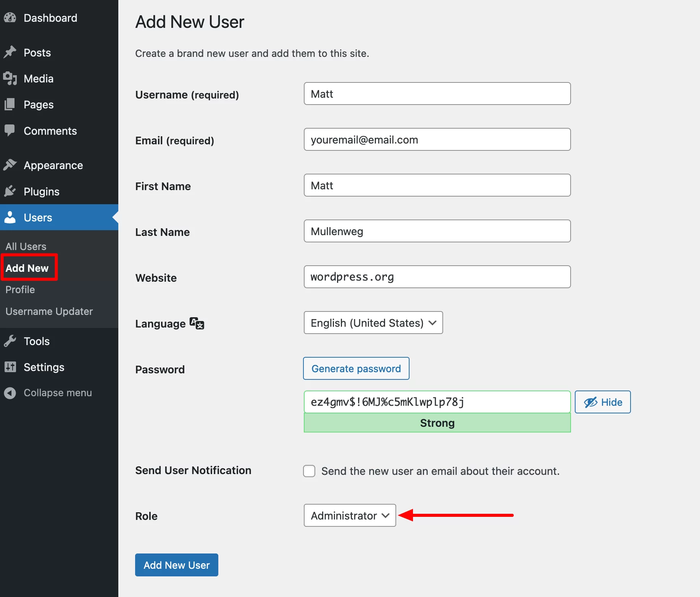Focus the Email input field

(x=437, y=139)
